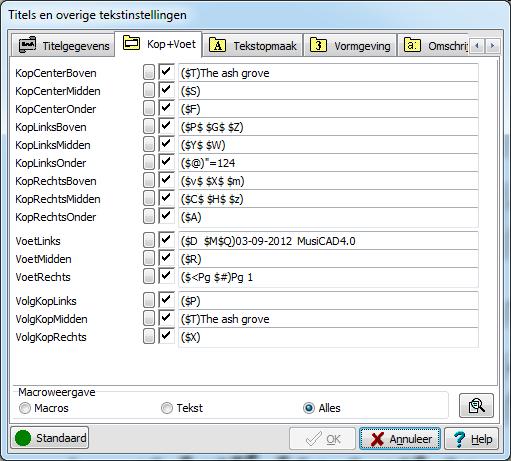Image resolution: width=511 pixels, height=461 pixels.
Task: Toggle the KopRechtsOnder checkbox
Action: point(166,216)
